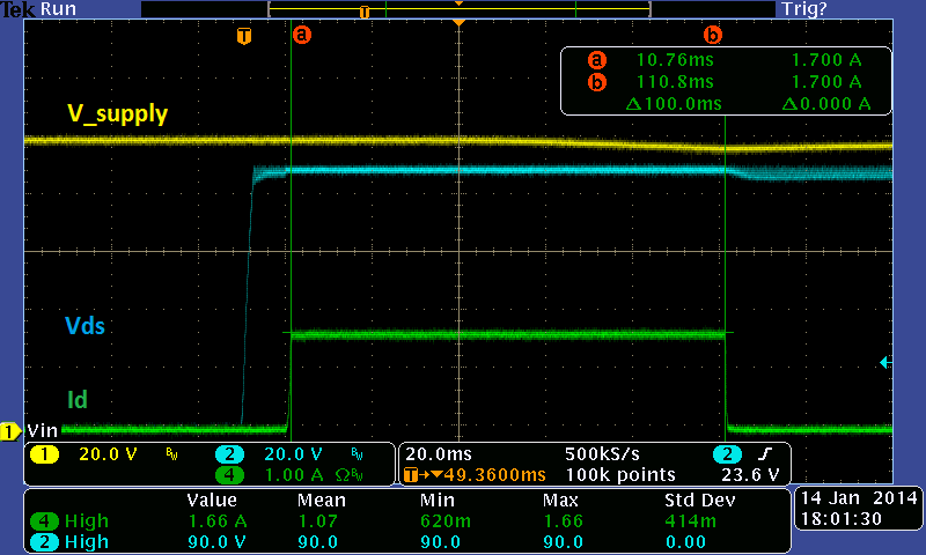
Task: Click the cursor delta 100.0ms readout
Action: (x=674, y=104)
